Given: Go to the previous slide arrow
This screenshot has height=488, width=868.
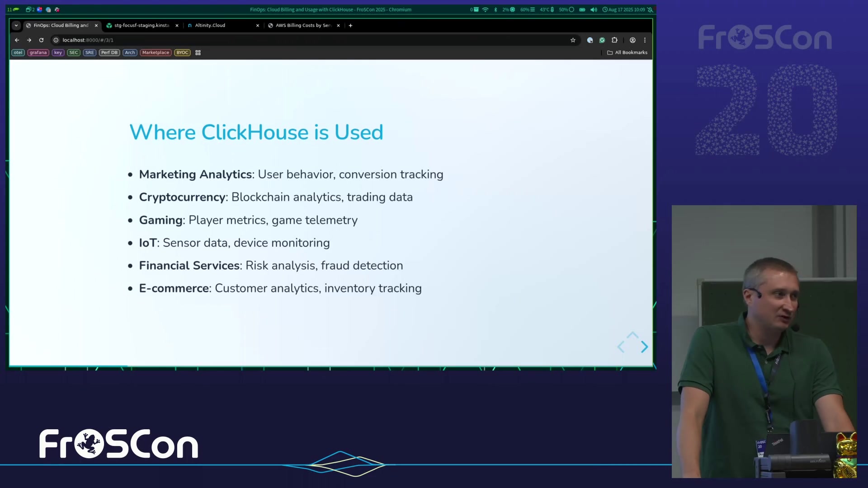Looking at the screenshot, I should click(x=621, y=347).
